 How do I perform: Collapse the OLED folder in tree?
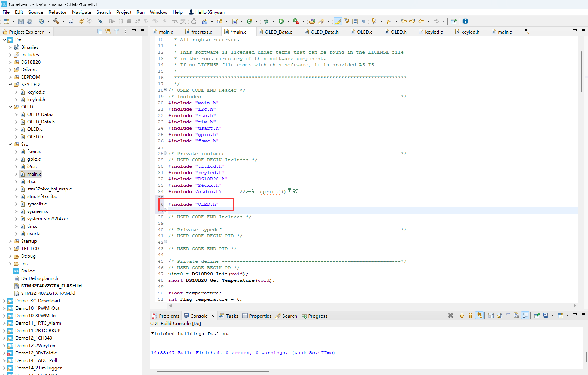(10, 107)
